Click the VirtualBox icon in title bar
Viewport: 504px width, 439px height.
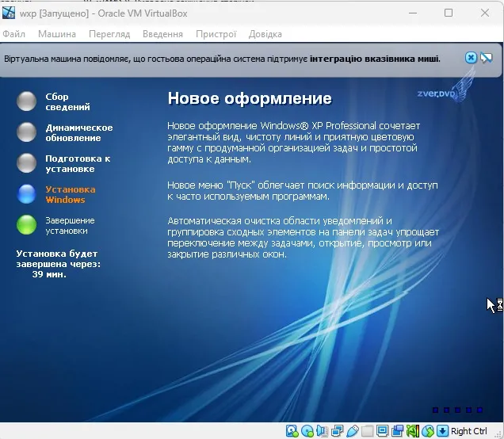(9, 13)
